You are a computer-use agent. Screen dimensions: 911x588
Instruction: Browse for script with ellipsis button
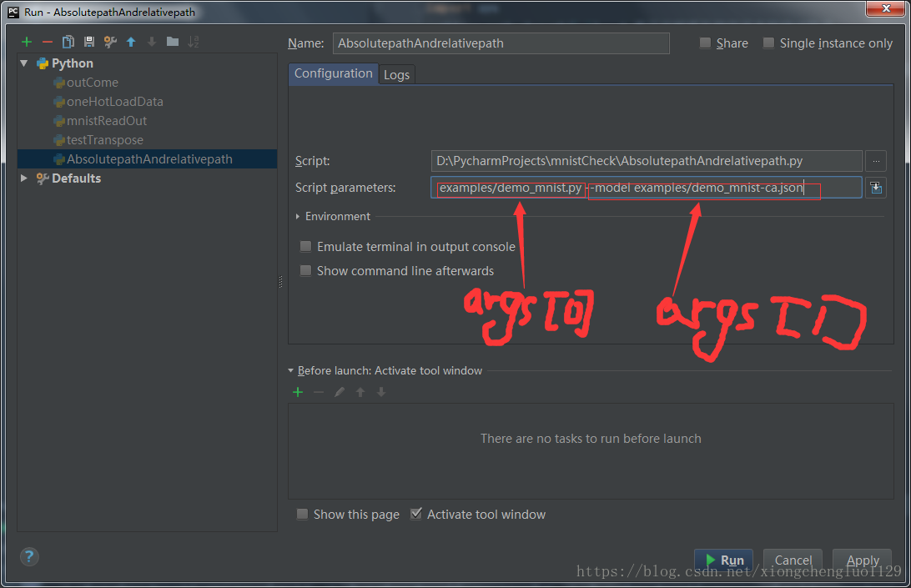876,161
